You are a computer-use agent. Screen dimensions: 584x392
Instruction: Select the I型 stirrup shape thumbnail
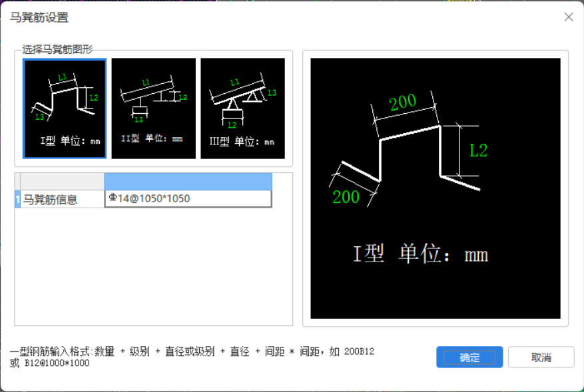65,108
